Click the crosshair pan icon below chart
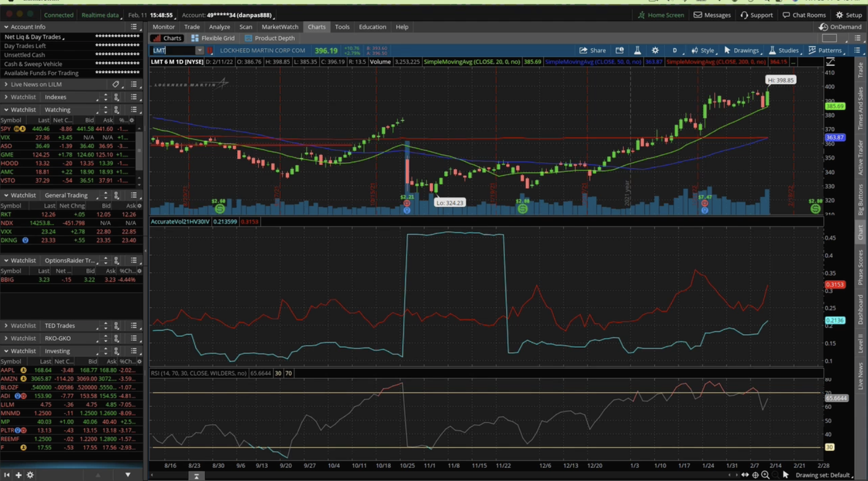 point(755,475)
